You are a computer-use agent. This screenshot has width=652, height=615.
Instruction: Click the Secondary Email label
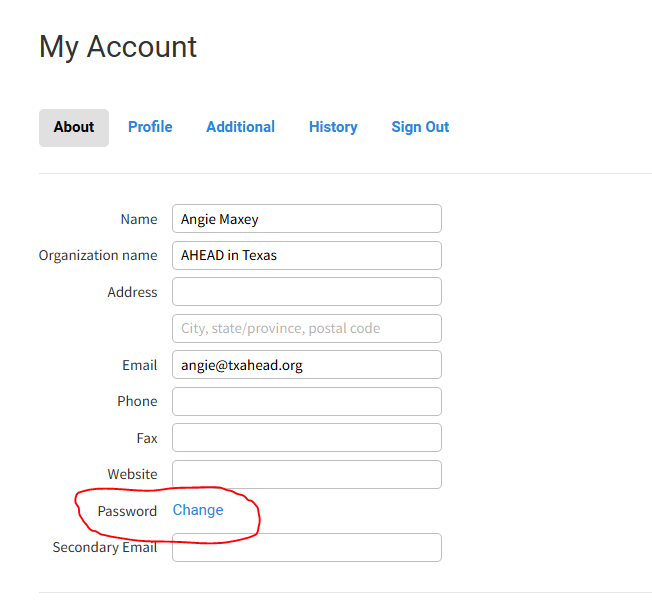click(105, 547)
